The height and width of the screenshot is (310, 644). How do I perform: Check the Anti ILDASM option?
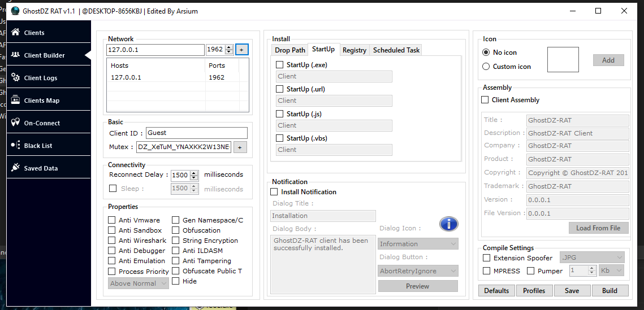[x=175, y=251]
